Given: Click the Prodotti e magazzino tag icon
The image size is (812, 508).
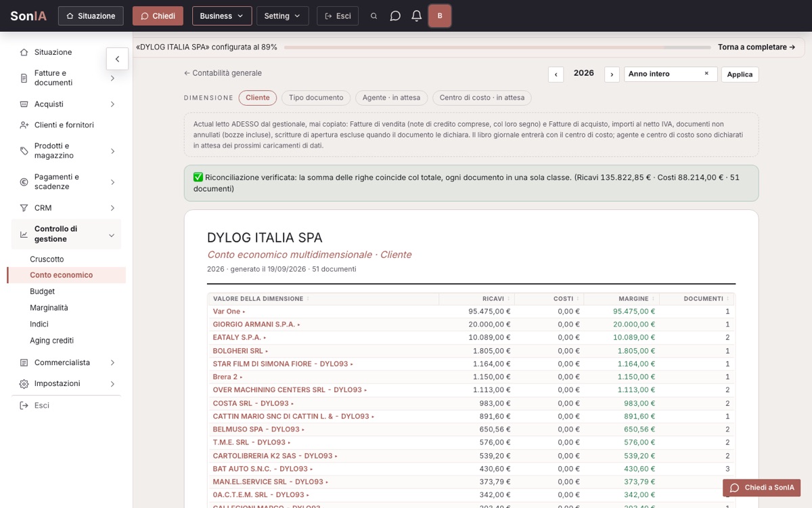Looking at the screenshot, I should click(x=24, y=151).
